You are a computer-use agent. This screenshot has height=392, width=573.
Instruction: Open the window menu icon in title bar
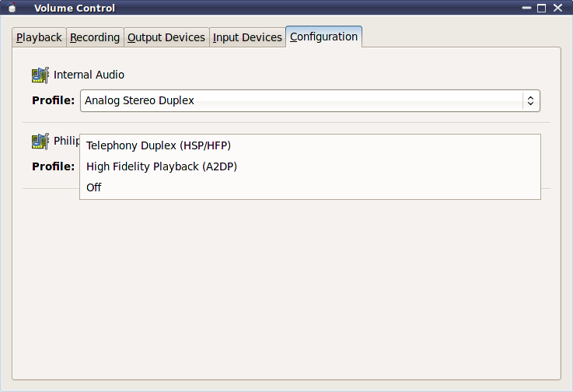(x=12, y=9)
